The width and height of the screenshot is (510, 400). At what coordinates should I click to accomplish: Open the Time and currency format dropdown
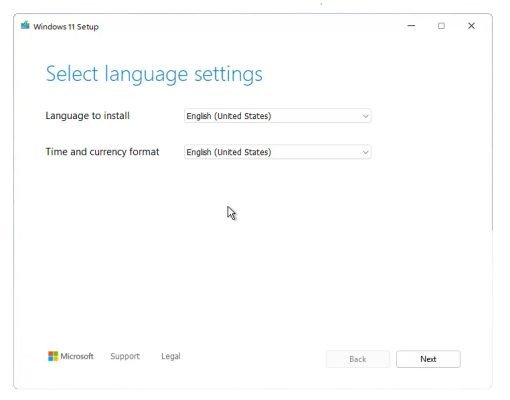(x=278, y=152)
